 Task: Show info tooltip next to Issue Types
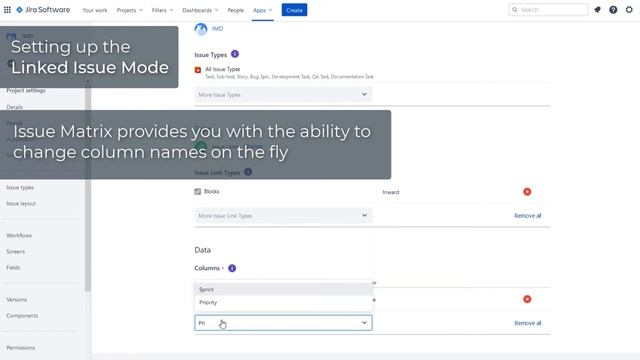pos(235,54)
